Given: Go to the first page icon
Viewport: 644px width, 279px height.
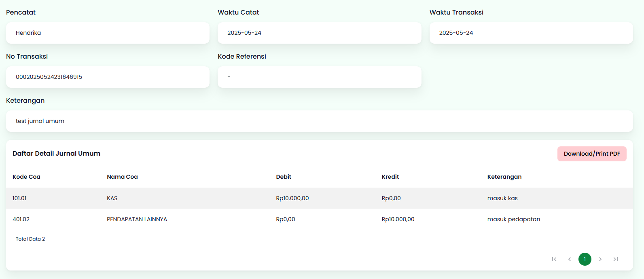Looking at the screenshot, I should (x=554, y=259).
